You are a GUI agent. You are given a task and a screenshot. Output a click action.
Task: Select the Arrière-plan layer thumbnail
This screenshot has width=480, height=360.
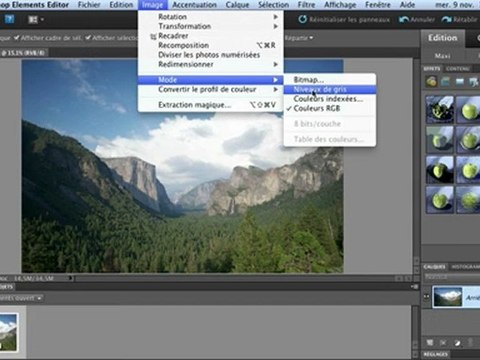point(448,296)
